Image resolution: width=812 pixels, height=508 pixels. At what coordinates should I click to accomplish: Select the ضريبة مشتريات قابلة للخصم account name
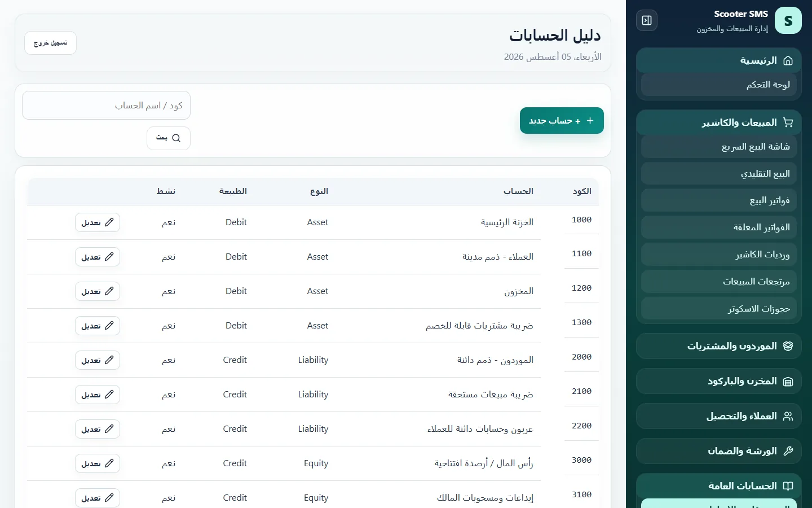[479, 326]
